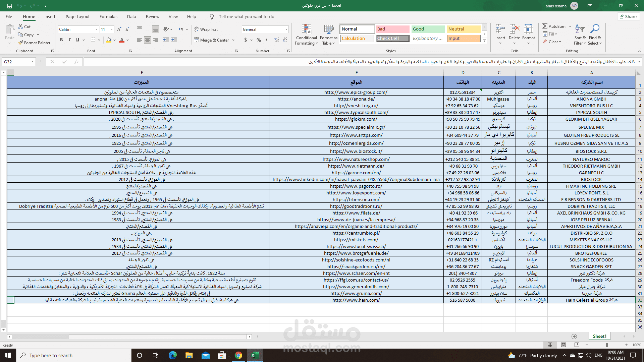
Task: Open the Name Box dropdown arrow
Action: pyautogui.click(x=32, y=62)
